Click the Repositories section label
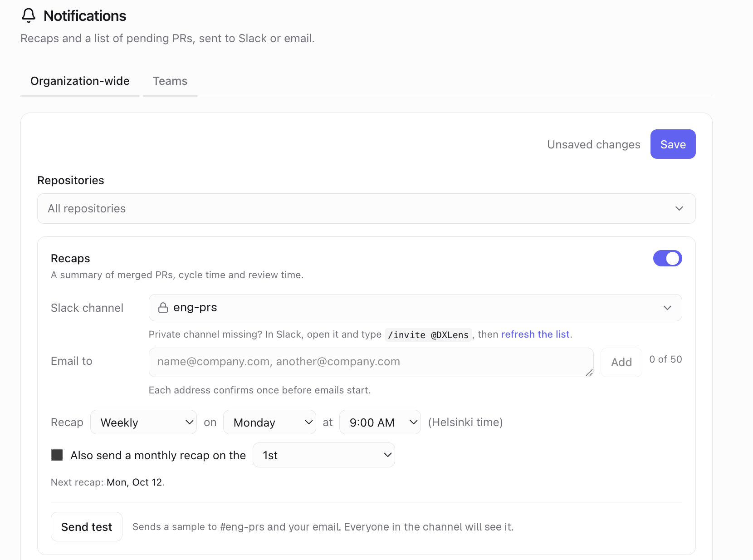753x560 pixels. pos(71,180)
